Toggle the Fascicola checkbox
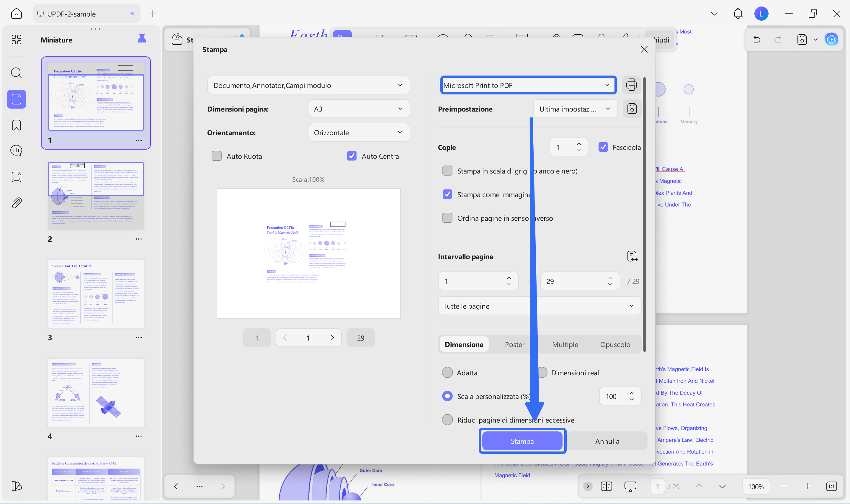850x504 pixels. click(603, 147)
